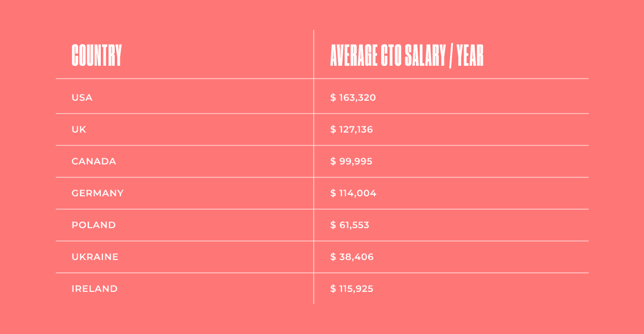
Task: Click the AVERAGE CTO SALARY / YEAR header
Action: coord(407,55)
